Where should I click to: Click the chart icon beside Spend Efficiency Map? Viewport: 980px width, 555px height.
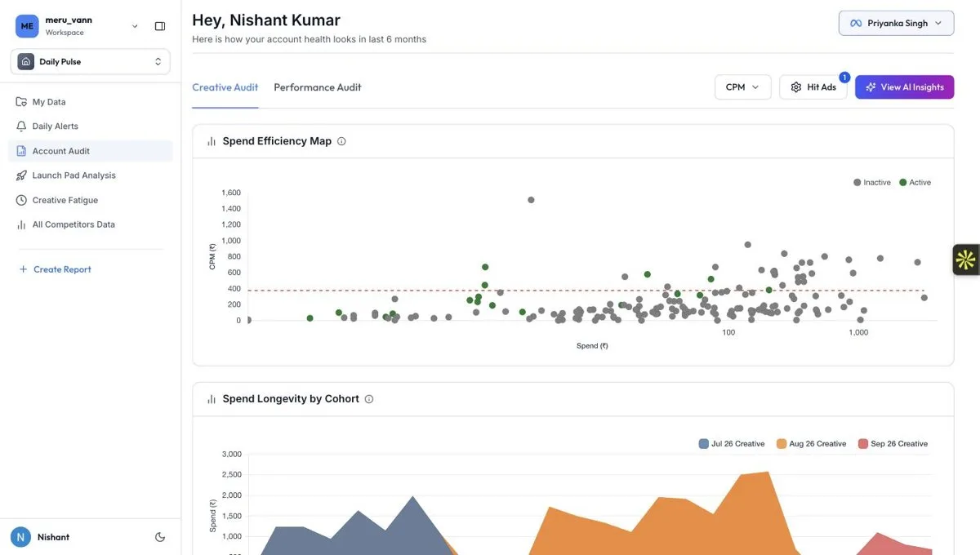click(212, 141)
